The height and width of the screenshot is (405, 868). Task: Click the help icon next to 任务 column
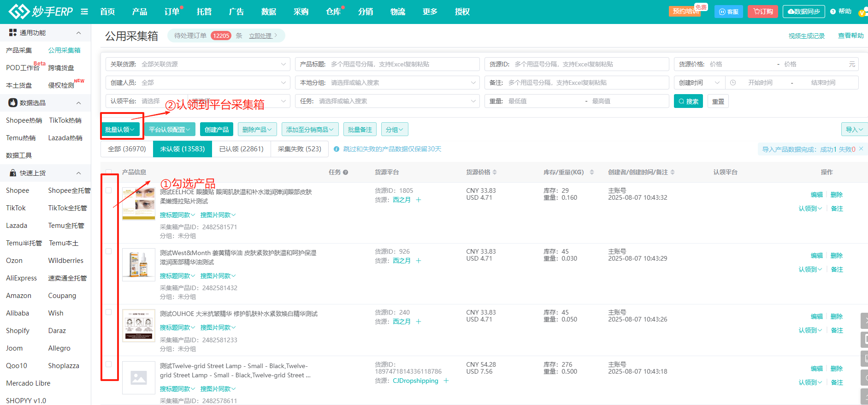(345, 173)
